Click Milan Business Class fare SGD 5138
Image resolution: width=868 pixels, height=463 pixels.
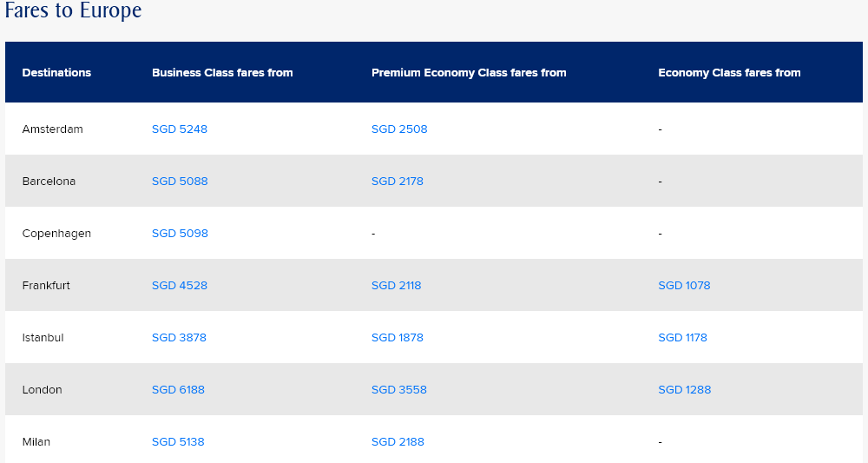click(178, 442)
